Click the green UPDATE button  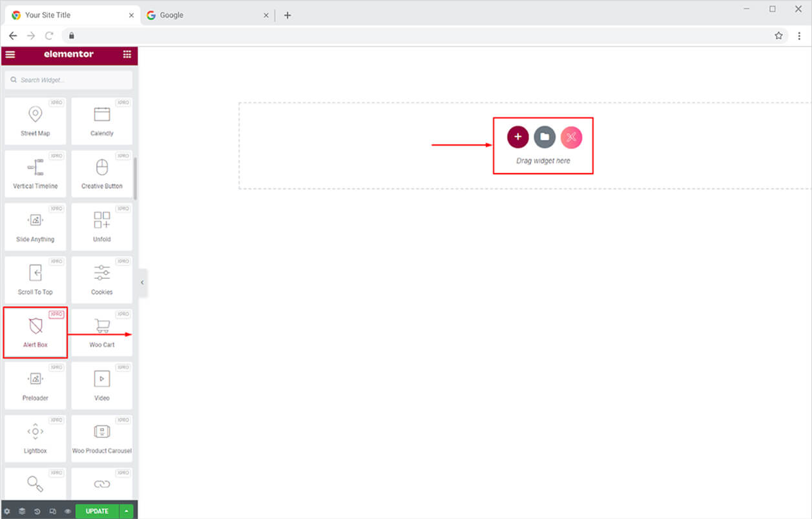point(96,511)
